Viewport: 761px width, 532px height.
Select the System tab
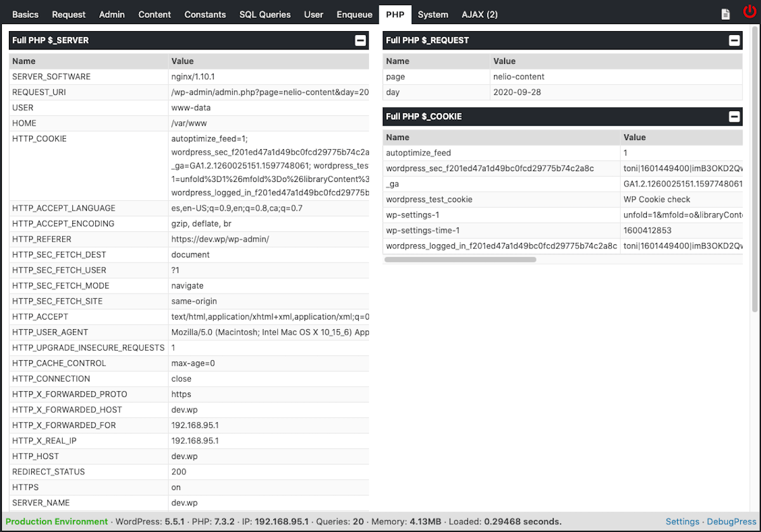coord(433,14)
